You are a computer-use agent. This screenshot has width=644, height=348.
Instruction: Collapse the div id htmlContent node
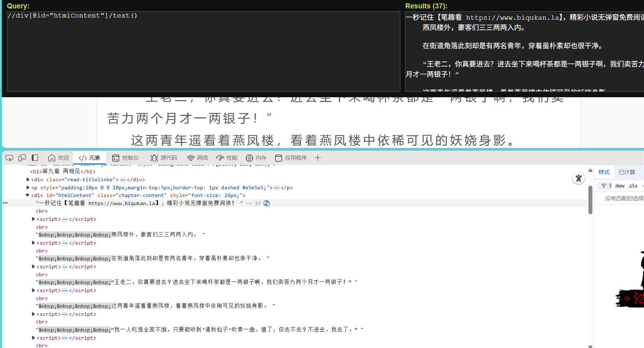(x=27, y=195)
